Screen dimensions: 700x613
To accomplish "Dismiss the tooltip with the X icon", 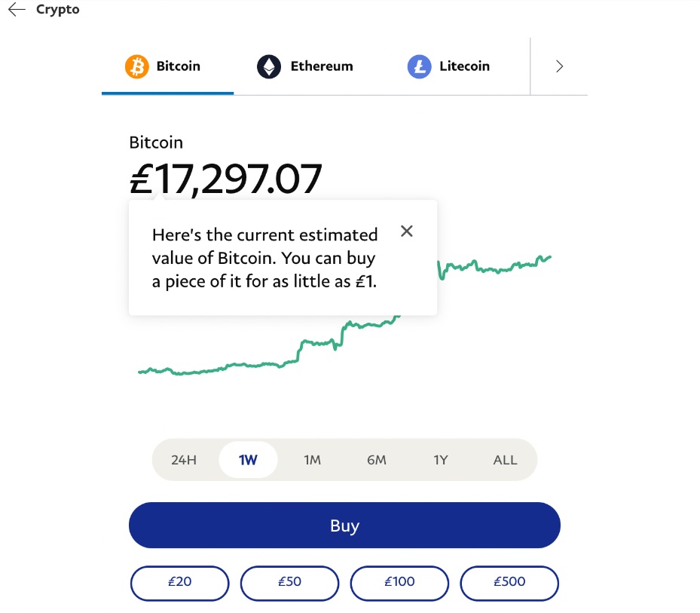I will [x=407, y=231].
